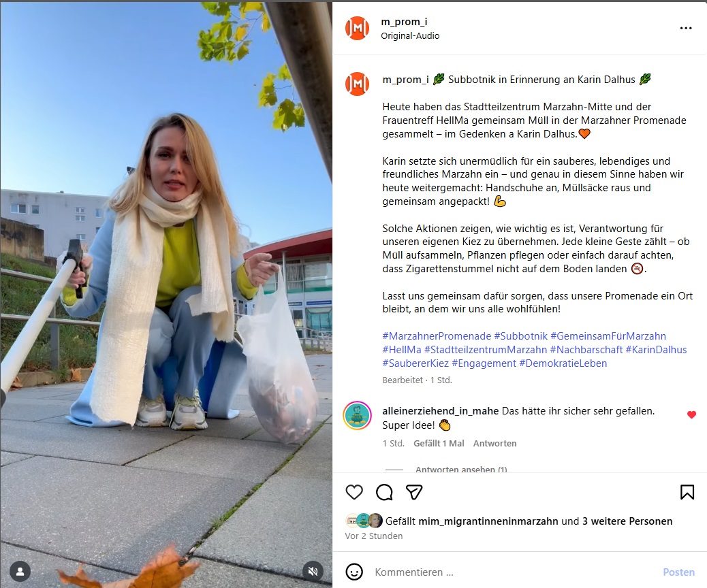Like the alleinerziehend_in_mahe comment
Screen dimensions: 707x588
pyautogui.click(x=691, y=414)
